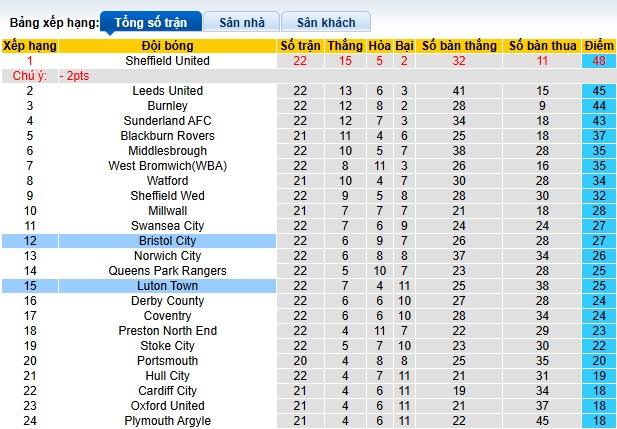Click on Burnley in the standings
Screen dimensions: 617x429
[168, 106]
